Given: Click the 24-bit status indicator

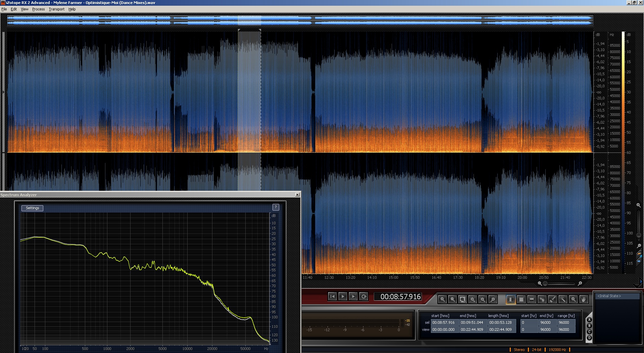Looking at the screenshot, I should coord(536,350).
